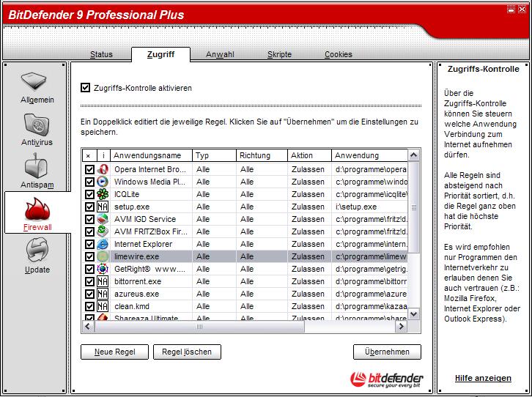
Task: Uncheck the GetRight rule checkbox
Action: tap(89, 270)
